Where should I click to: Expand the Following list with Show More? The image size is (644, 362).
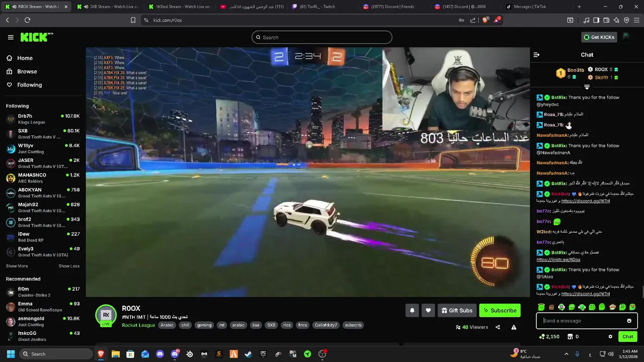(x=17, y=266)
